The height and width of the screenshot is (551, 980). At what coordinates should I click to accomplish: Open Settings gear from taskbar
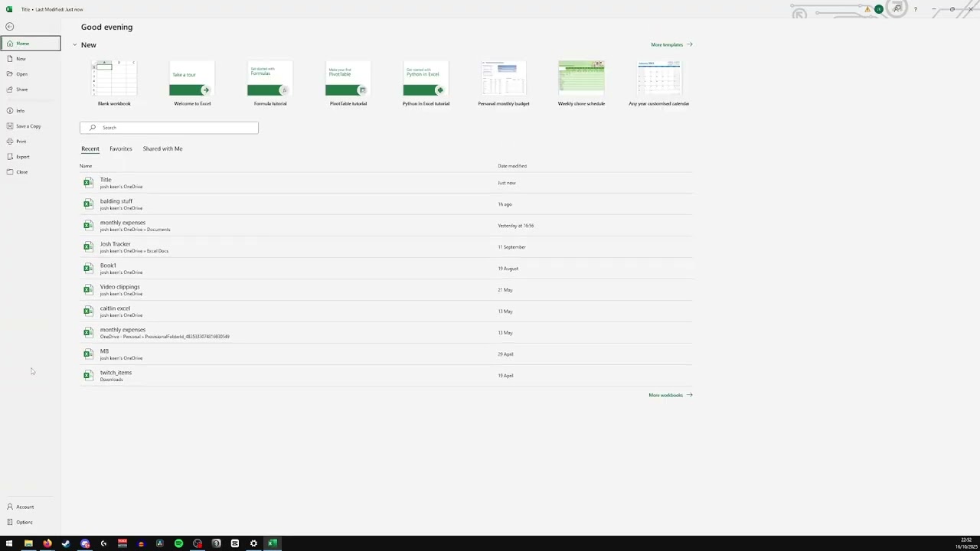253,543
